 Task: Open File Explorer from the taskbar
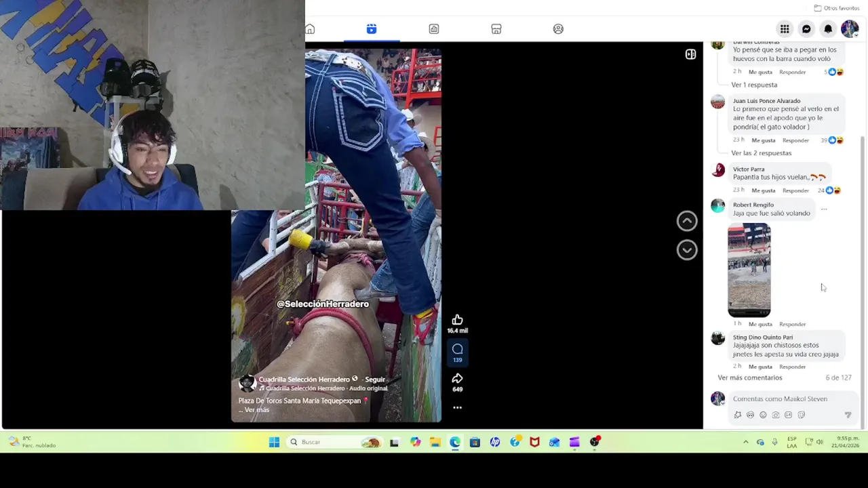coord(435,442)
